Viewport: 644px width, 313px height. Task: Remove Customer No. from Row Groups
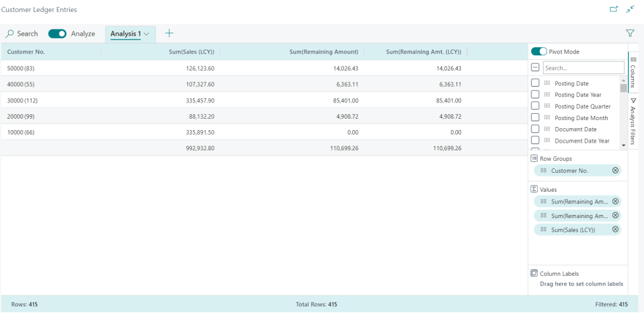615,170
